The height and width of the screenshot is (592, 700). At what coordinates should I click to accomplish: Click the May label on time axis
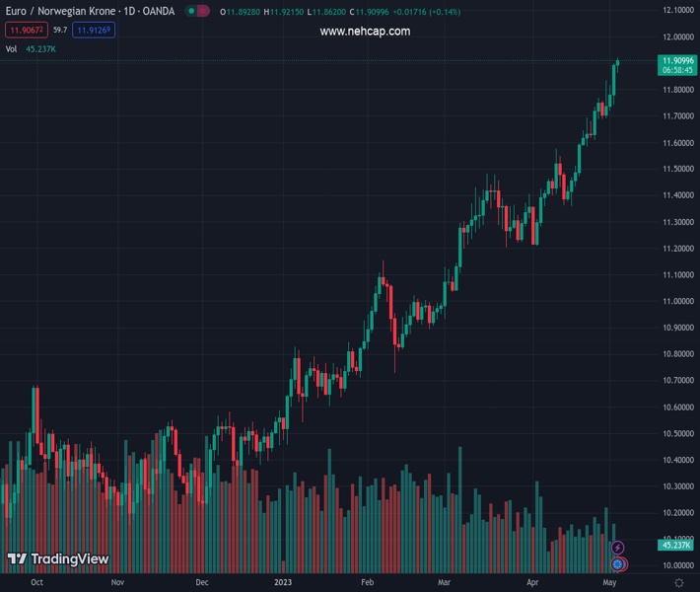[x=611, y=583]
